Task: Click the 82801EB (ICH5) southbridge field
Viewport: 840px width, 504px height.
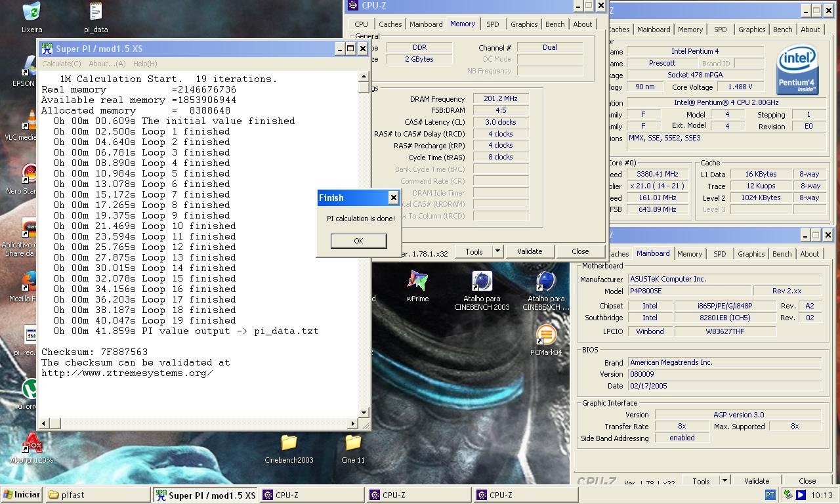Action: 724,318
